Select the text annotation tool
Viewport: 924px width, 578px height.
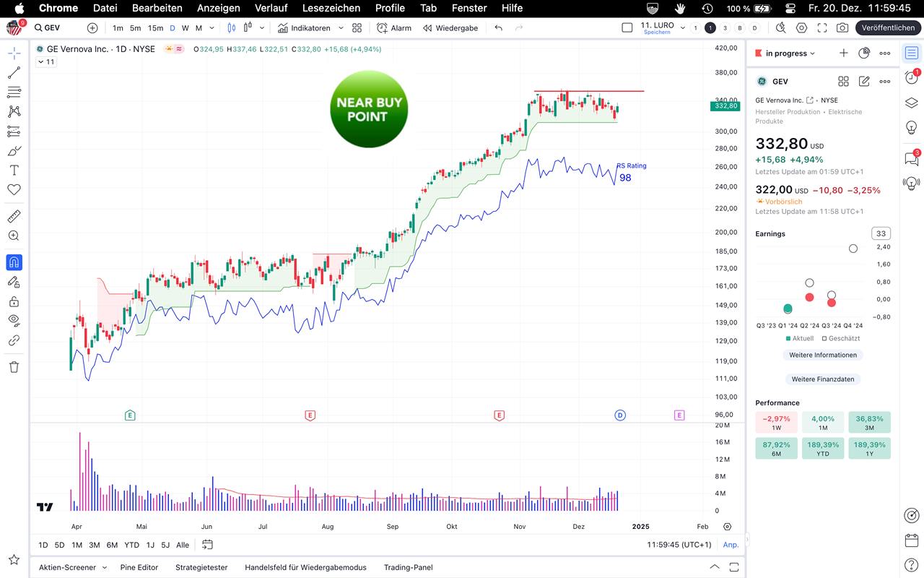pos(14,171)
